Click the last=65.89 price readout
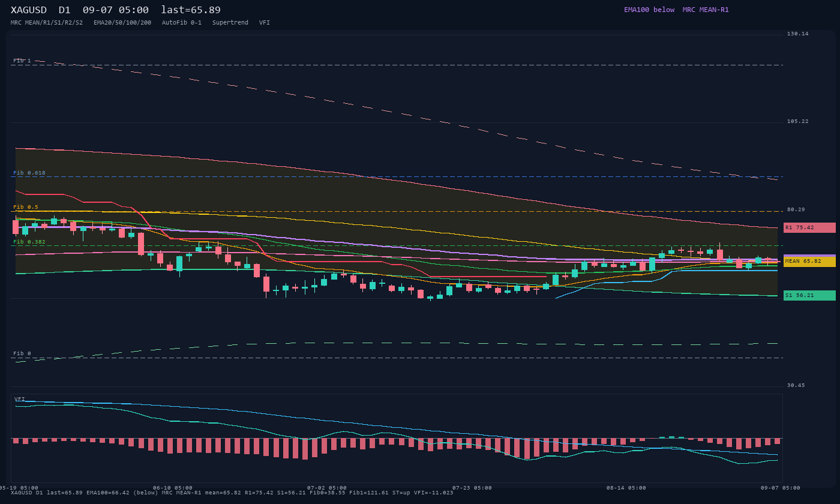Viewport: 840px width, 504px height. click(191, 10)
